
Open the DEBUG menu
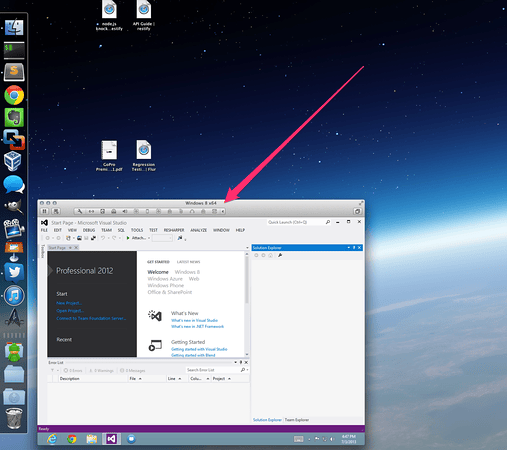tap(89, 230)
